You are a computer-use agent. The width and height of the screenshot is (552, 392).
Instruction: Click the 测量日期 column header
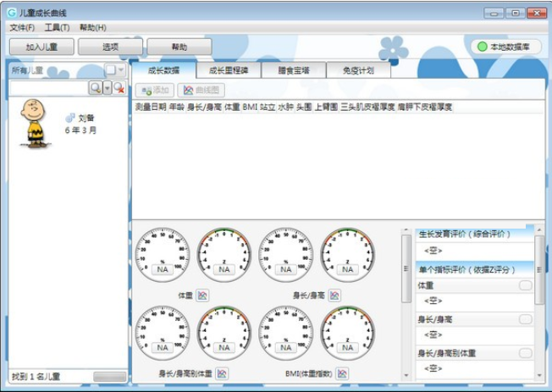pyautogui.click(x=151, y=107)
